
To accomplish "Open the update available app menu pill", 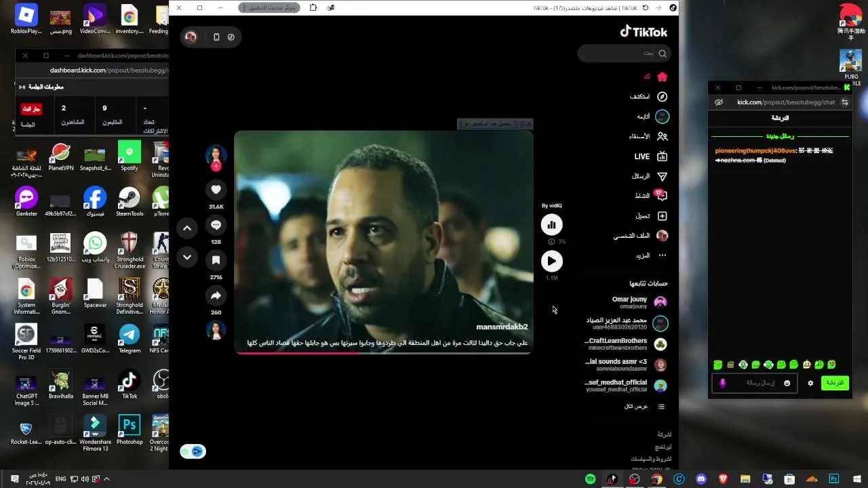I will pos(269,7).
